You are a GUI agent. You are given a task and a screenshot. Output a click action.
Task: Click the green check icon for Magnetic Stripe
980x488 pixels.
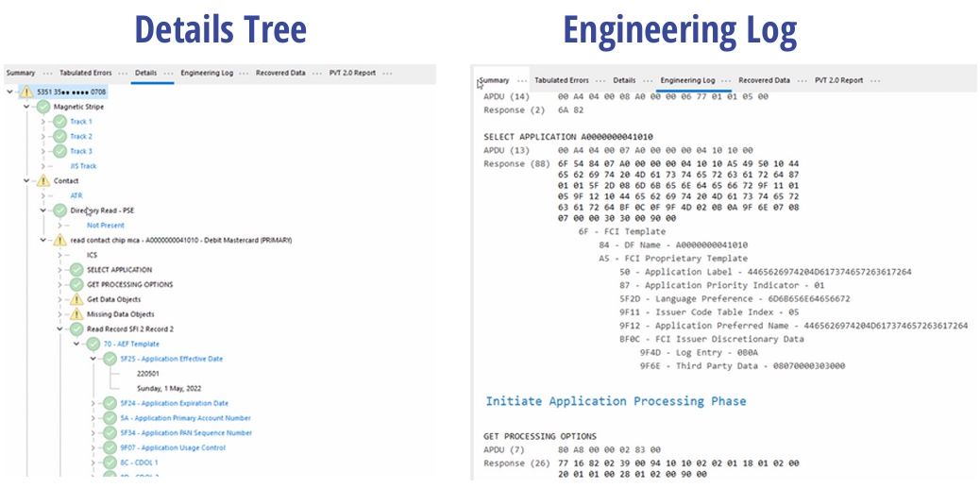43,107
